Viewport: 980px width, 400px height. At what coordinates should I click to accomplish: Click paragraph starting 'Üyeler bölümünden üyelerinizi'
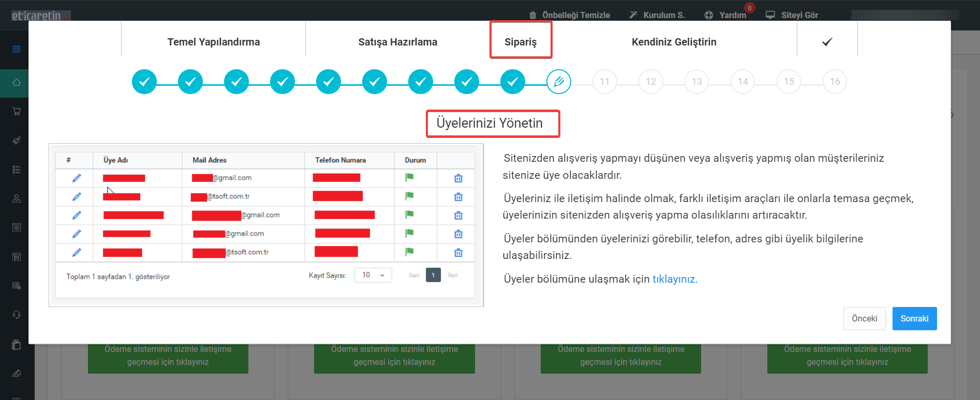(683, 247)
